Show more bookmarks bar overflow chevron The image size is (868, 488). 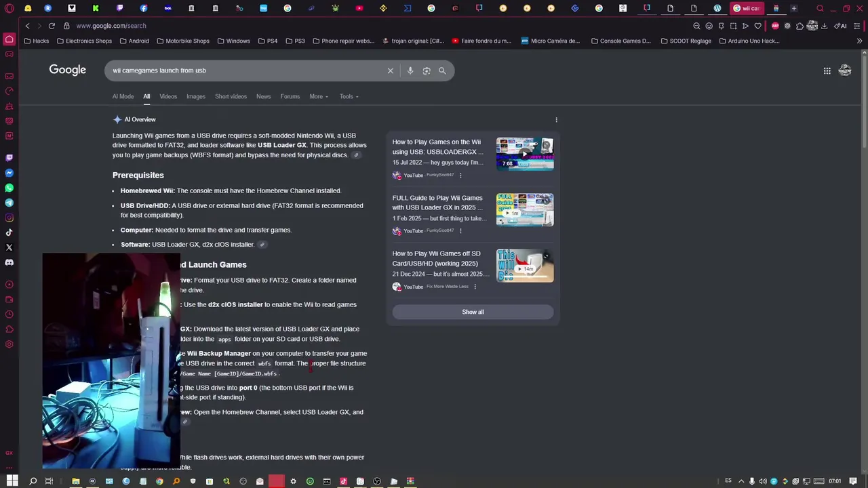tap(859, 41)
